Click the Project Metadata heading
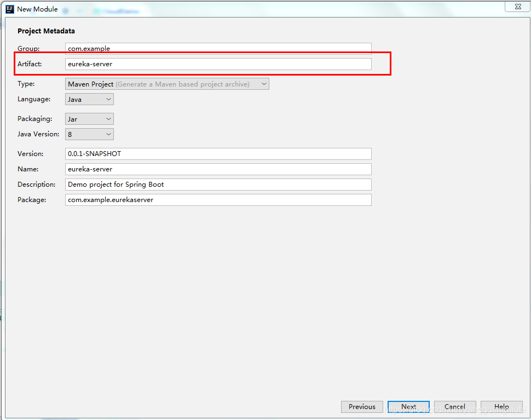 pos(46,31)
